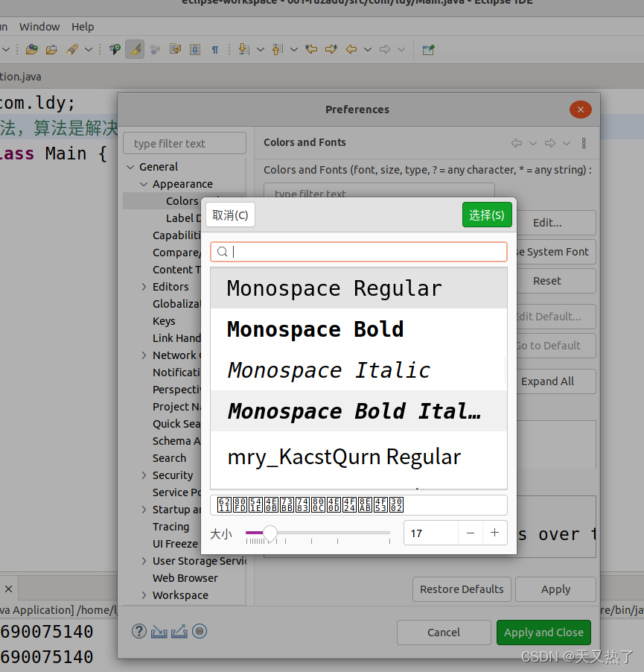The height and width of the screenshot is (672, 644).
Task: Open the back history dropdown in Preferences header
Action: coord(532,143)
